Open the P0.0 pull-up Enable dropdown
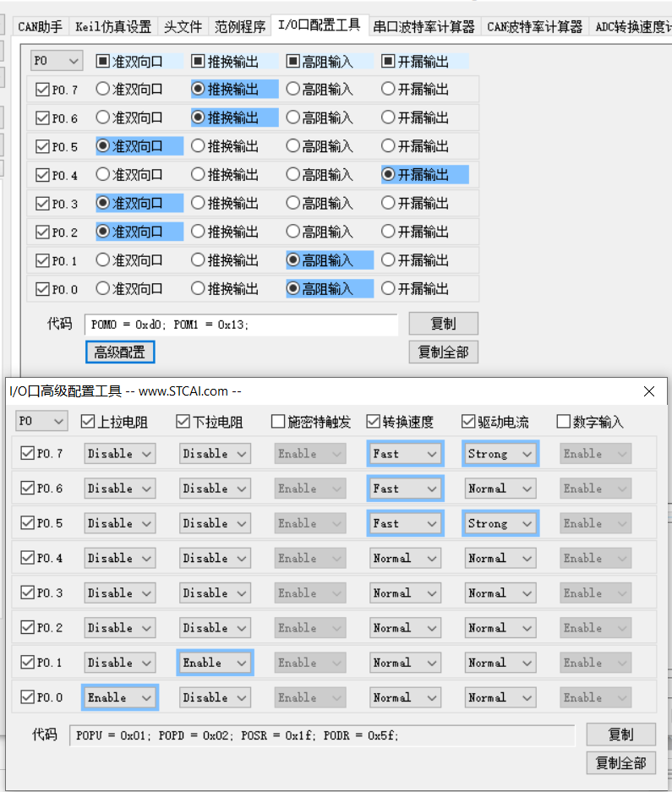 pos(120,697)
